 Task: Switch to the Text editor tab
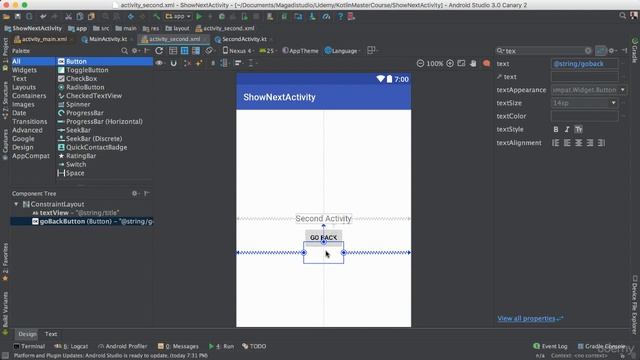pos(51,334)
